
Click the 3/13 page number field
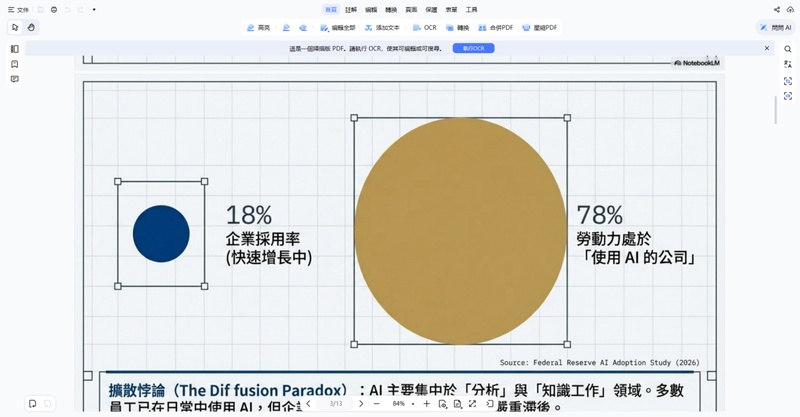pyautogui.click(x=336, y=404)
